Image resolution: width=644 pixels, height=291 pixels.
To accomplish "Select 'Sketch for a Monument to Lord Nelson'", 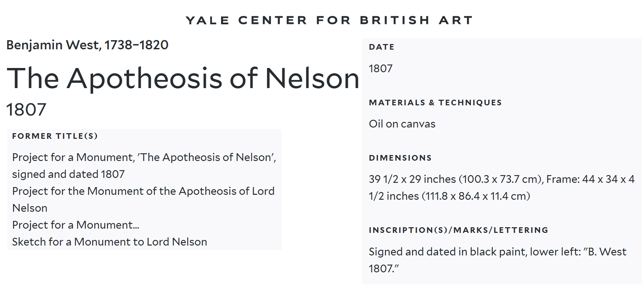I will 109,242.
